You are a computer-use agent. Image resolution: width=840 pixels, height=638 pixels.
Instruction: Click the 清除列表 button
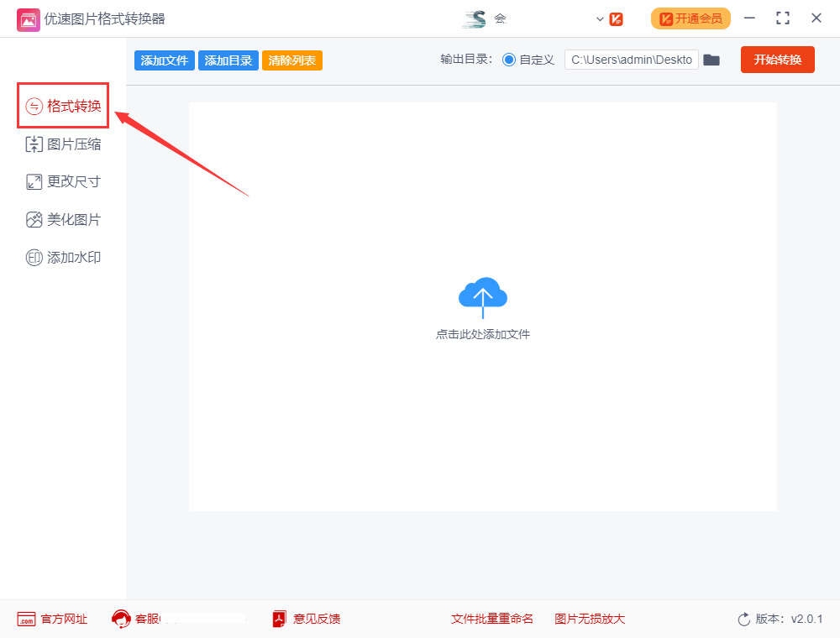[292, 60]
